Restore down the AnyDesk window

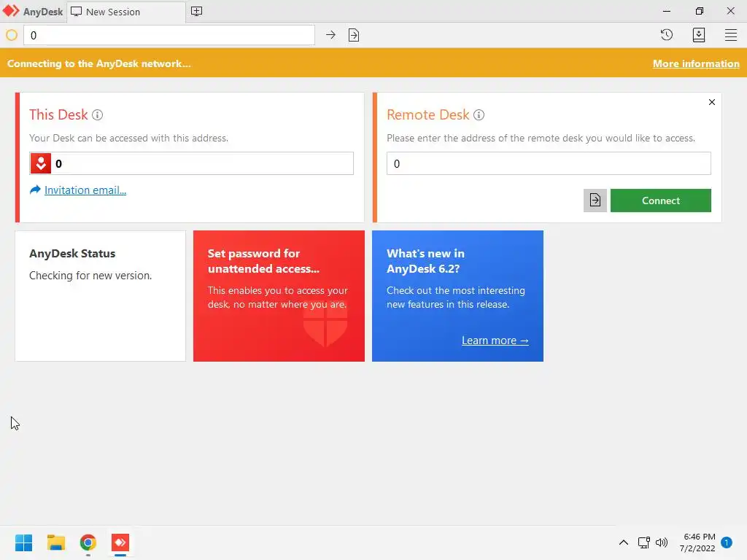click(699, 11)
